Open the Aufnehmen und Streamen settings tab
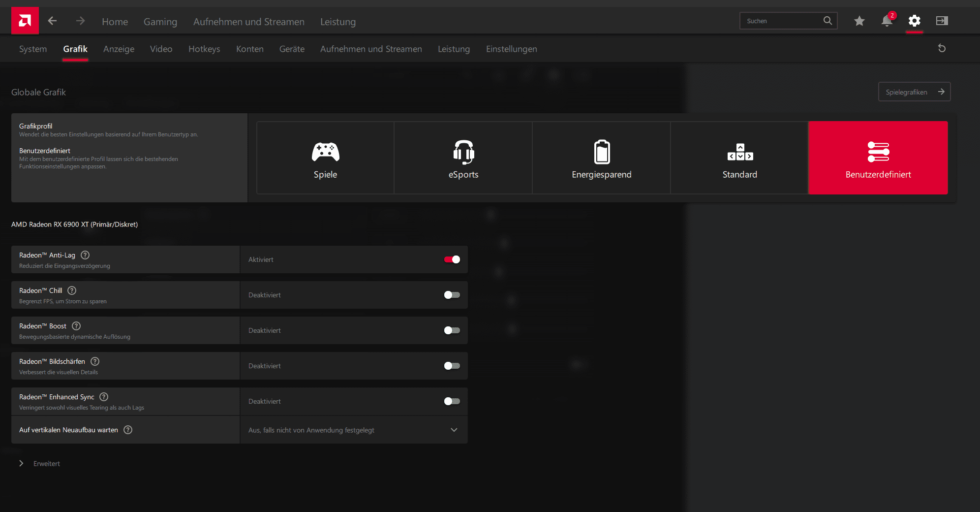This screenshot has height=512, width=980. click(371, 49)
